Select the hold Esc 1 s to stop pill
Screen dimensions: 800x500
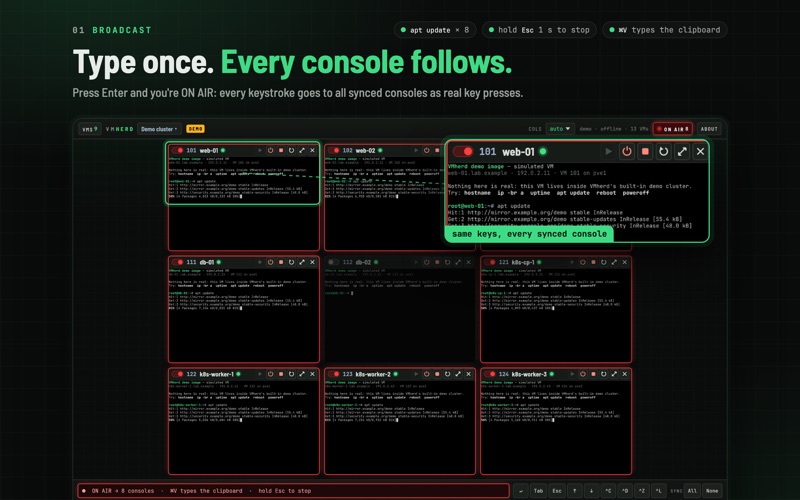[539, 30]
